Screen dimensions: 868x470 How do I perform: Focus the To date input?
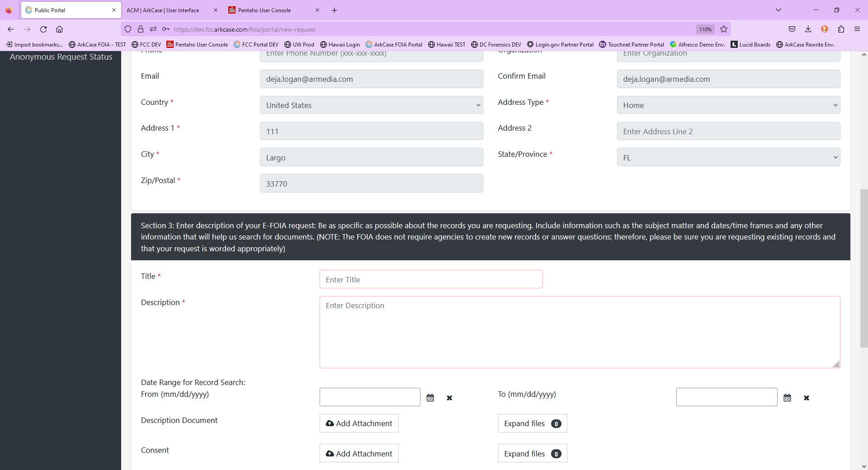pyautogui.click(x=727, y=397)
